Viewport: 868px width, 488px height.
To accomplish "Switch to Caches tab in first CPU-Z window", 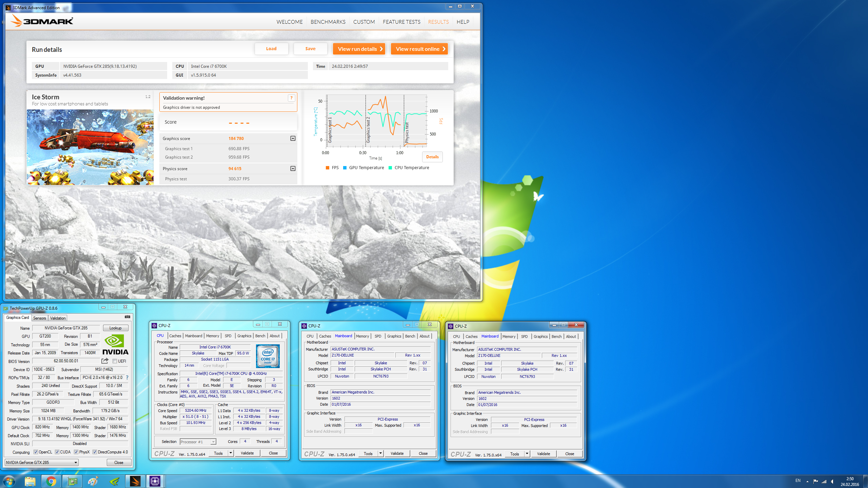I will [x=175, y=336].
